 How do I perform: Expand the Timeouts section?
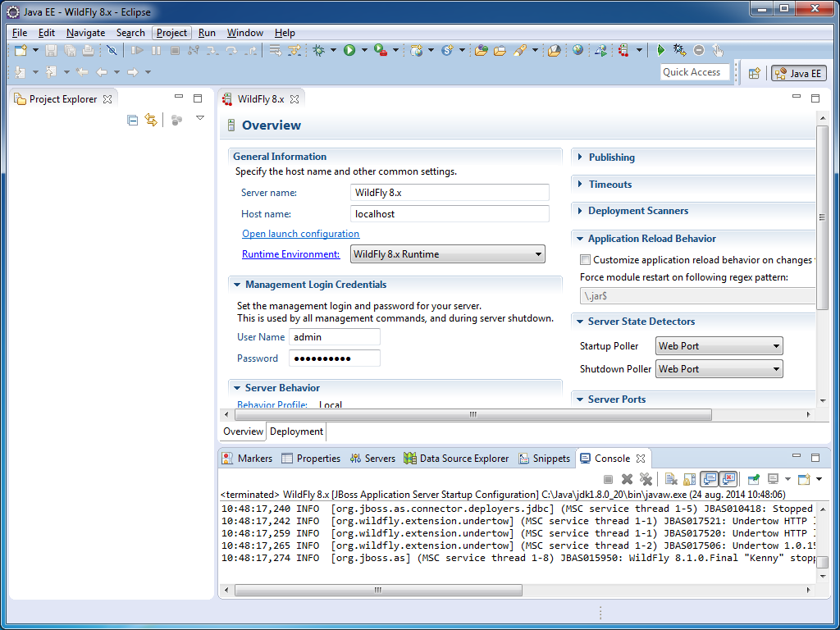580,184
